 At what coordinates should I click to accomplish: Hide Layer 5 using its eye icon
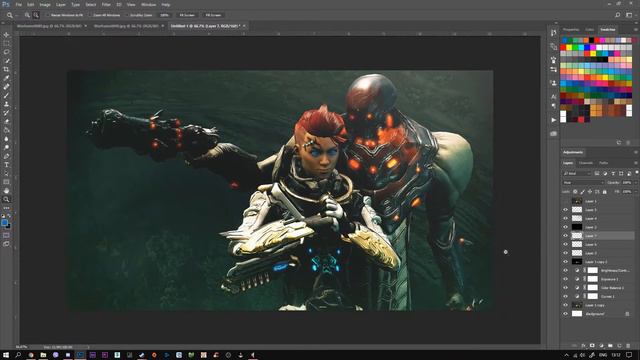click(566, 209)
